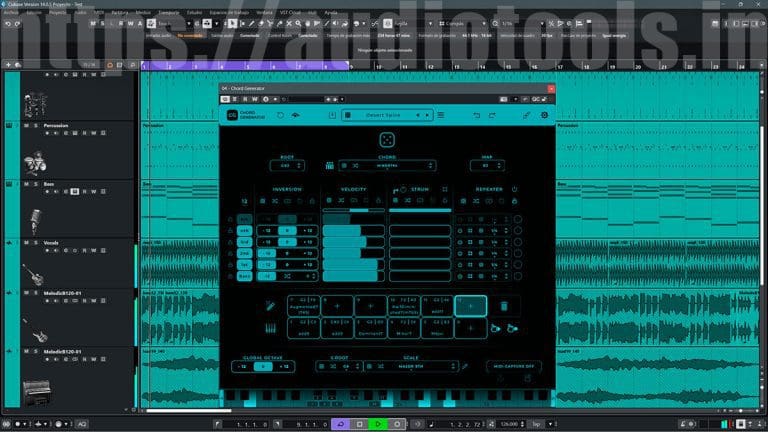Image resolution: width=768 pixels, height=432 pixels.
Task: Click the brush icon beside the settings gear
Action: (527, 115)
